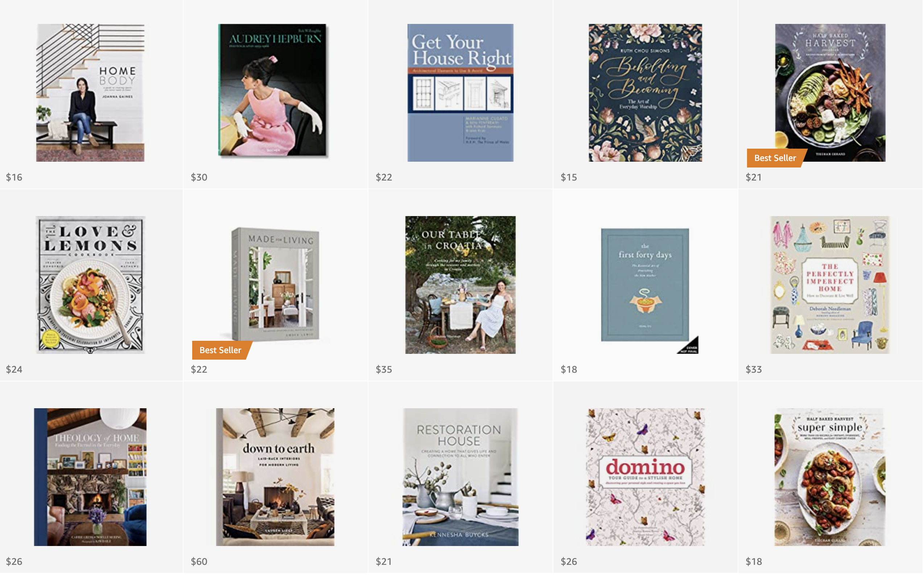924x575 pixels.
Task: Select the Love & Lemons cookbook cover
Action: pyautogui.click(x=91, y=285)
